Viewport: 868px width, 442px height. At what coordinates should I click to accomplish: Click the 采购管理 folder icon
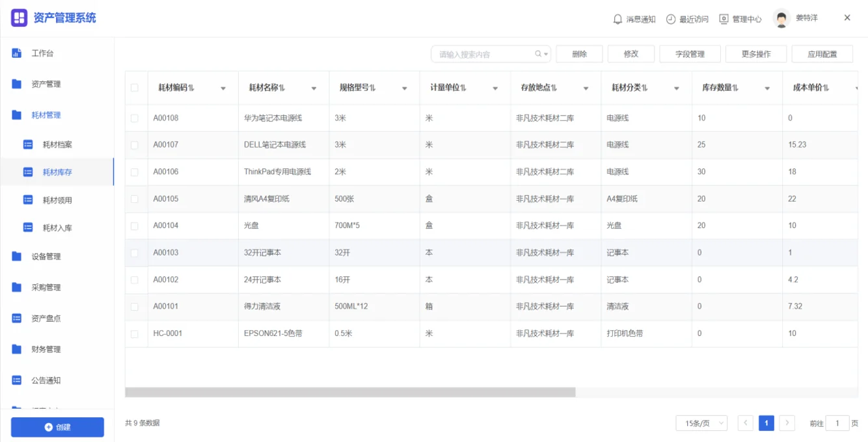pyautogui.click(x=17, y=287)
